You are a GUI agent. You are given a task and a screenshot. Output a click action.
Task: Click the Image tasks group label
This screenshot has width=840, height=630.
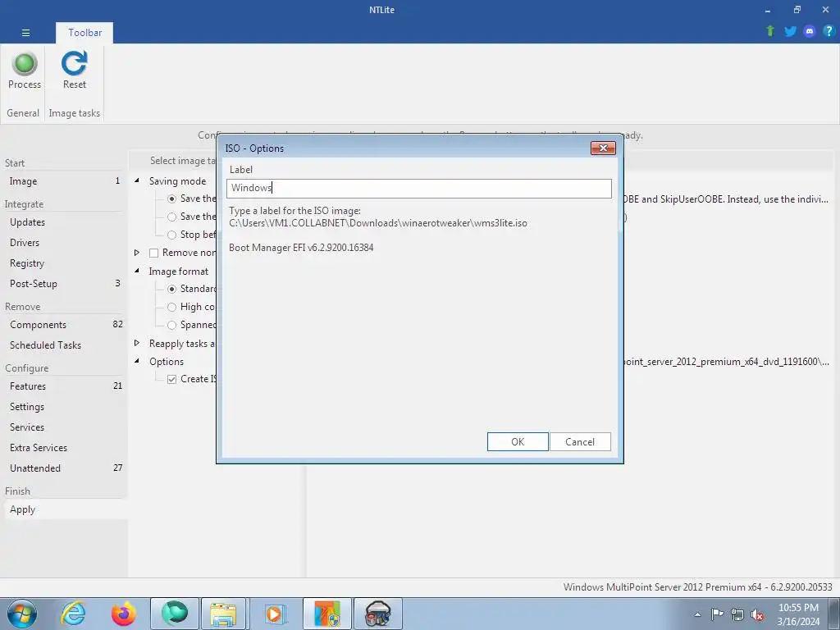pos(75,113)
